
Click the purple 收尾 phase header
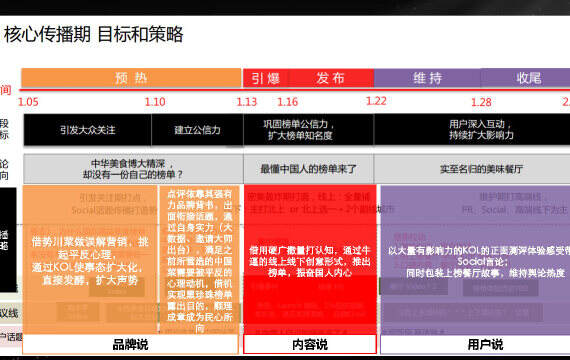click(x=526, y=78)
